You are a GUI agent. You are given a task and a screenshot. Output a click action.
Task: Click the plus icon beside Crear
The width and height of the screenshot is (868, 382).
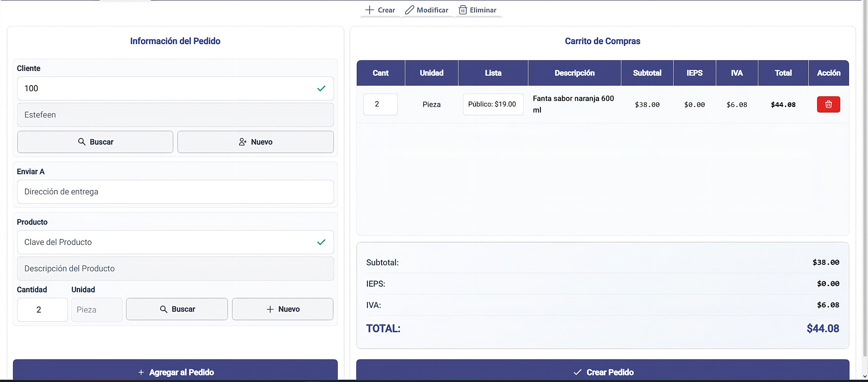(370, 10)
